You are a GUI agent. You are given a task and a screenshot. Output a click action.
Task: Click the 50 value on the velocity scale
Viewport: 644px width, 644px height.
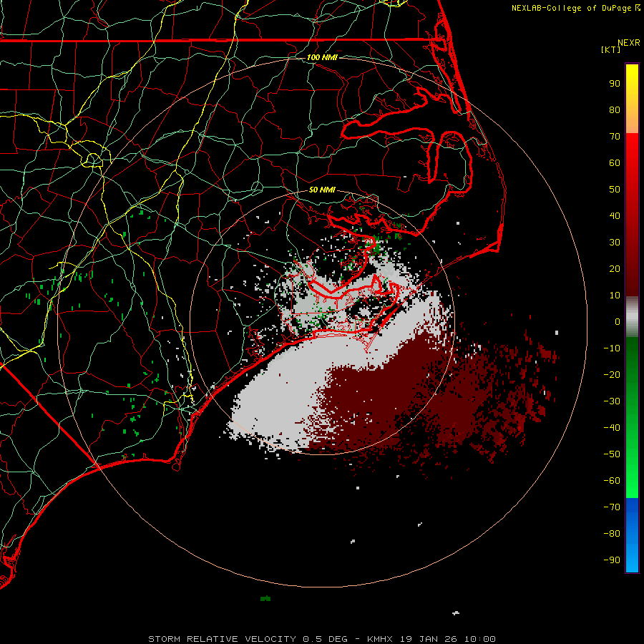(x=615, y=190)
